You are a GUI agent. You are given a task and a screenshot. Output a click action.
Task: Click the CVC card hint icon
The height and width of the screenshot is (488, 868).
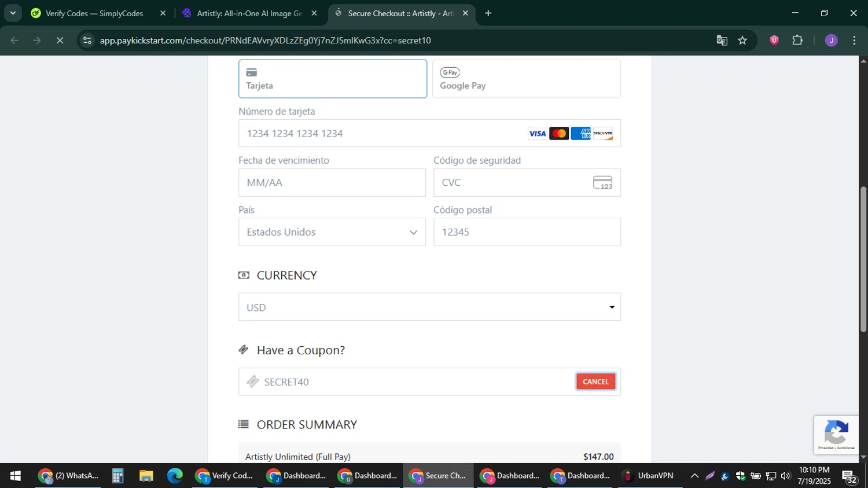602,183
